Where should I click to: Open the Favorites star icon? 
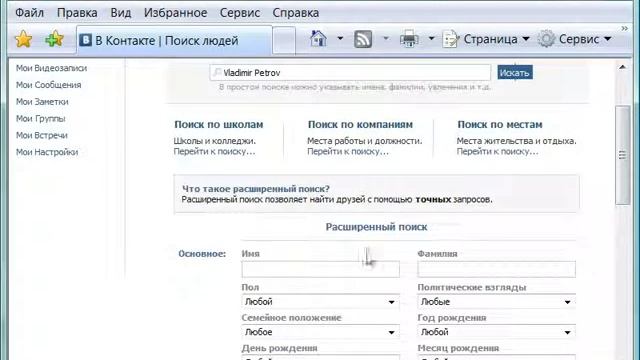click(x=23, y=39)
